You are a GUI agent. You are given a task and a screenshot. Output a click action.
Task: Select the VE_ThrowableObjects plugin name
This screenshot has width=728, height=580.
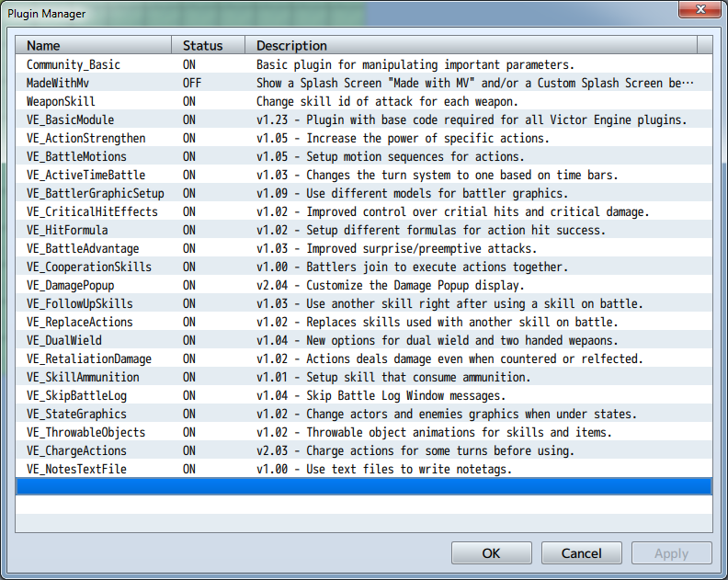click(85, 432)
